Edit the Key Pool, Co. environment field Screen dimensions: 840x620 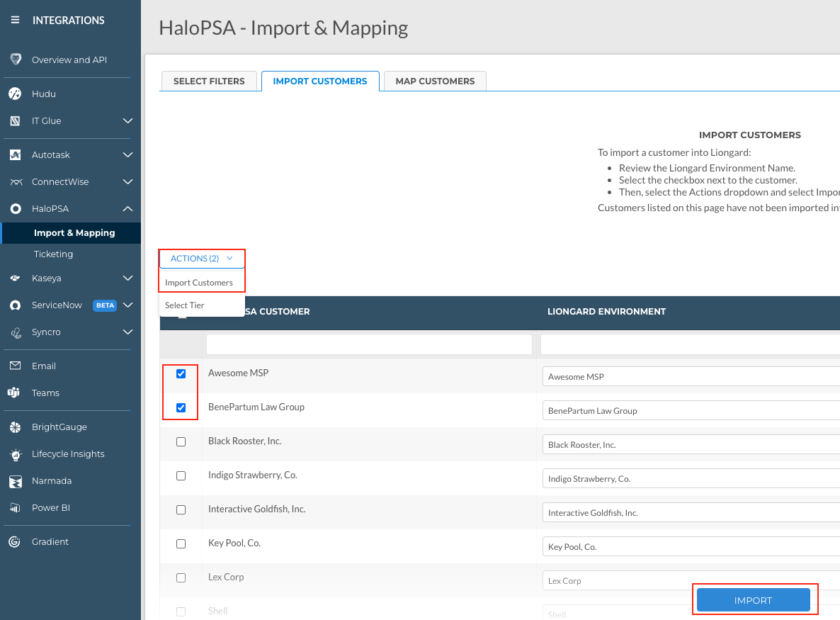pos(691,546)
